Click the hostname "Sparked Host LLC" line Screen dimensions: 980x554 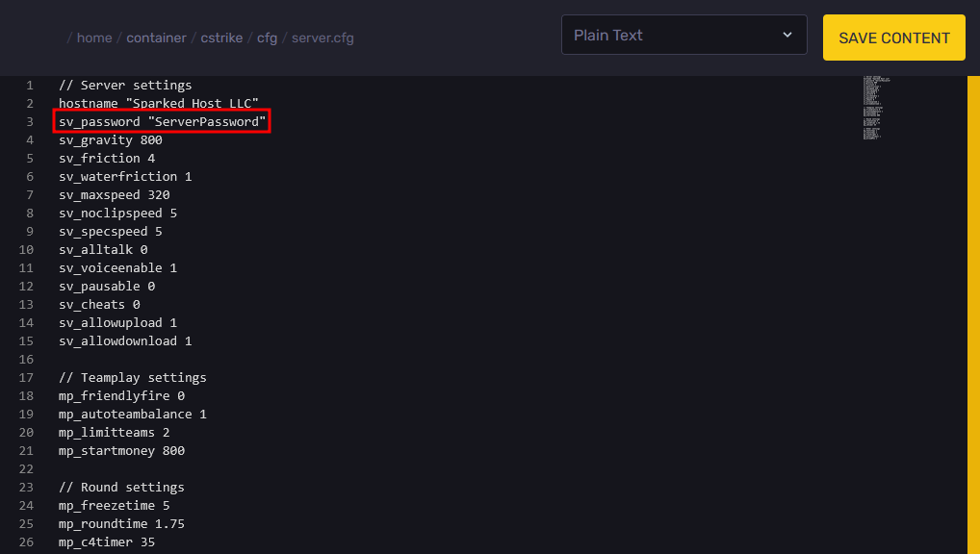click(x=158, y=104)
